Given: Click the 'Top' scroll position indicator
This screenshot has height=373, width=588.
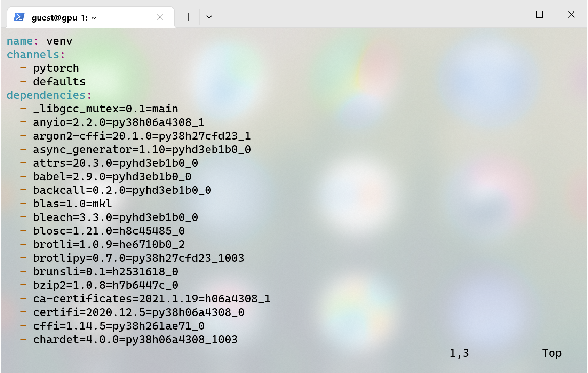Looking at the screenshot, I should [x=552, y=353].
